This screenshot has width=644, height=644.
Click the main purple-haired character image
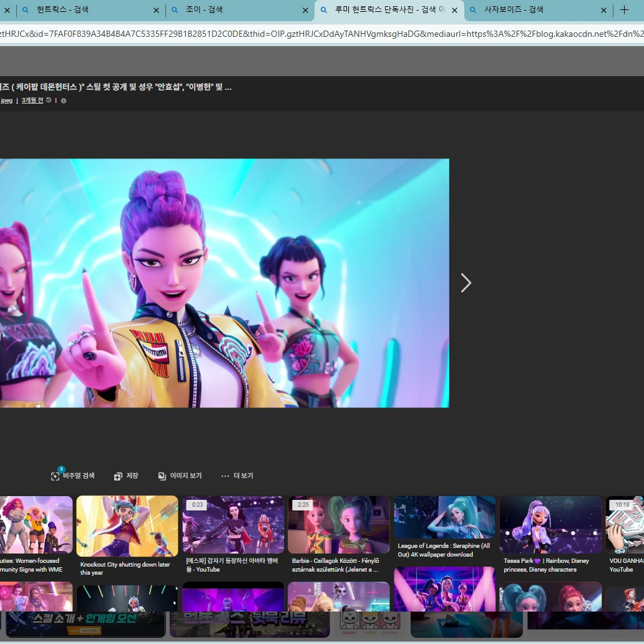[x=224, y=283]
